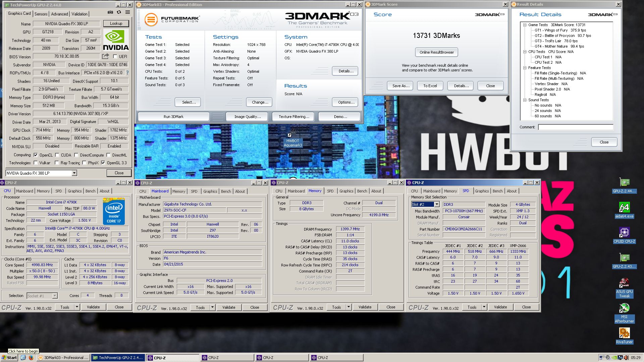Click the BIOS export share icon in GPU-Z
Image resolution: width=644 pixels, height=362 pixels.
[x=106, y=56]
